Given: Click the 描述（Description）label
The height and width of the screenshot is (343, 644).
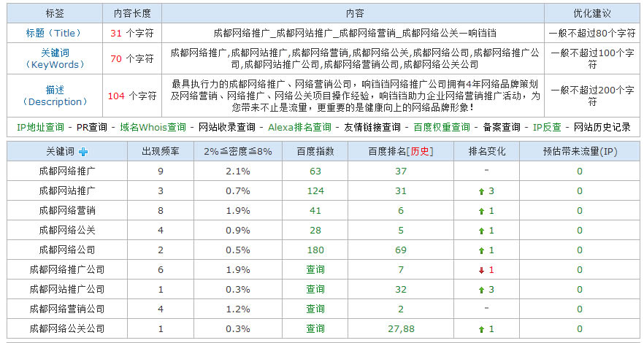Looking at the screenshot, I should (x=54, y=96).
